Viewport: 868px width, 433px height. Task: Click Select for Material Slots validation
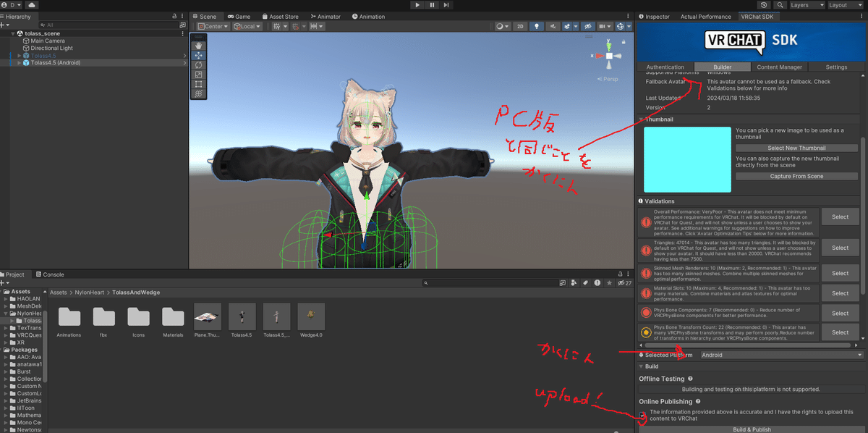click(840, 293)
